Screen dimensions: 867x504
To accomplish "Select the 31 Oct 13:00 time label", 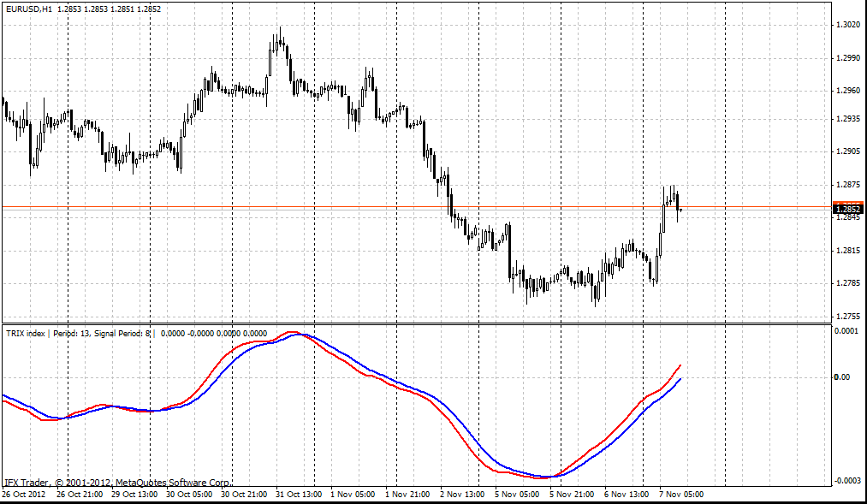I will (299, 495).
